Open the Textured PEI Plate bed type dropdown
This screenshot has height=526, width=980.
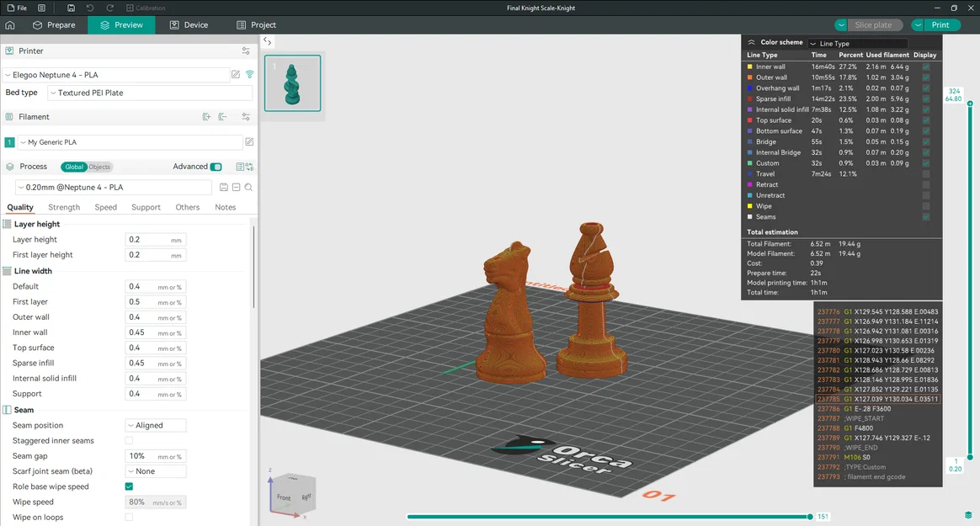(150, 93)
